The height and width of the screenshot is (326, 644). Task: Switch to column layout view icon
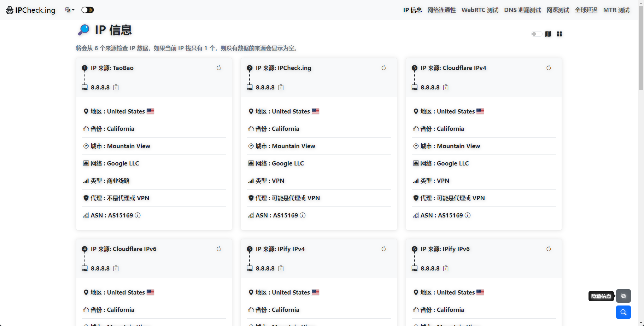click(x=548, y=34)
